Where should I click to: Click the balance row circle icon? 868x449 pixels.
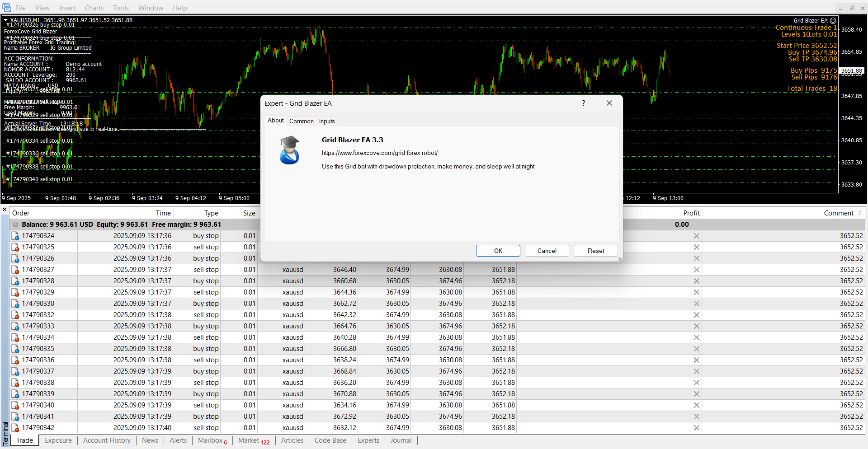click(15, 224)
